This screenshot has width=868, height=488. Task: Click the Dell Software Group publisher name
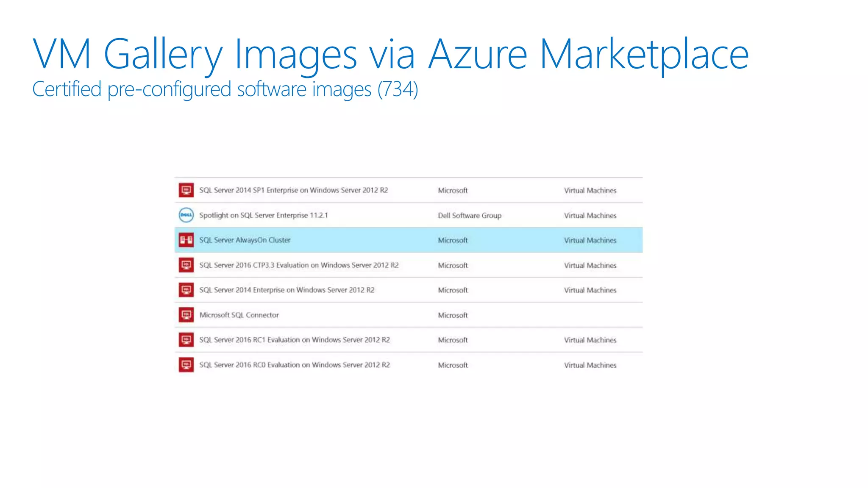pyautogui.click(x=469, y=216)
